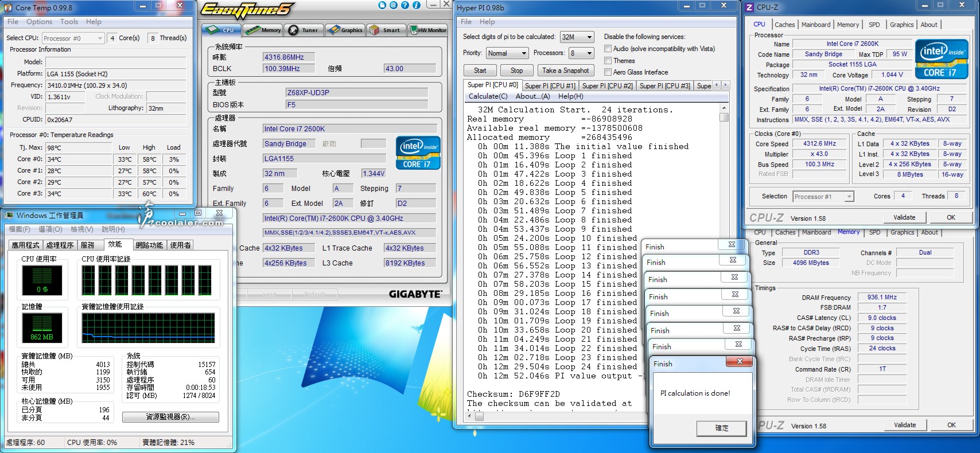Click Validate in the CPU-Z processor window

(x=904, y=217)
